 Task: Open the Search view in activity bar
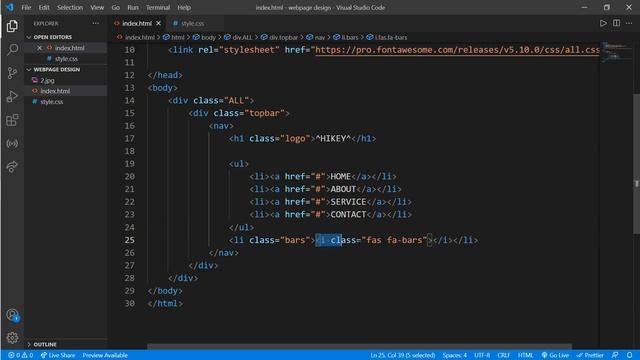(x=12, y=49)
